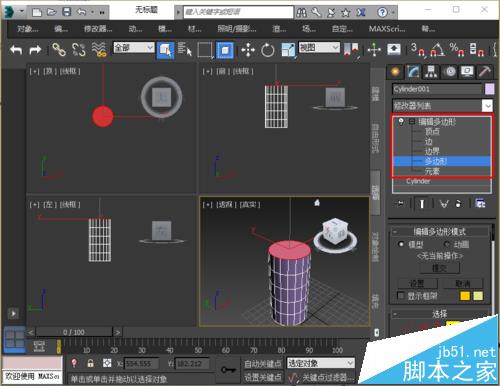Image resolution: width=500 pixels, height=386 pixels.
Task: Click the keyword search input field
Action: point(238,12)
